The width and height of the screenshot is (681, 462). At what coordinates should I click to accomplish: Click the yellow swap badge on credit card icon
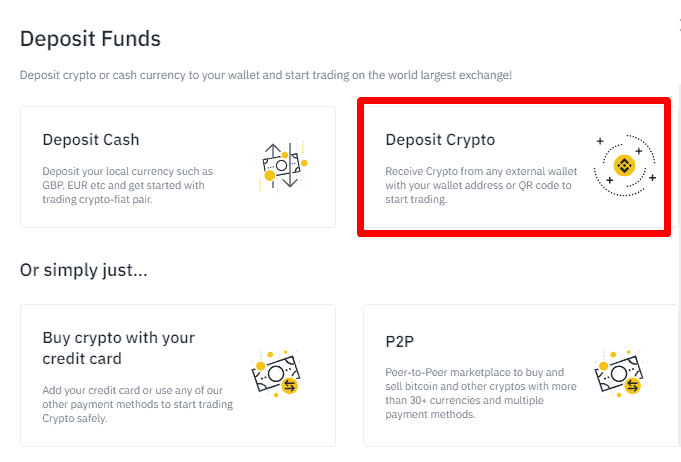pos(290,385)
